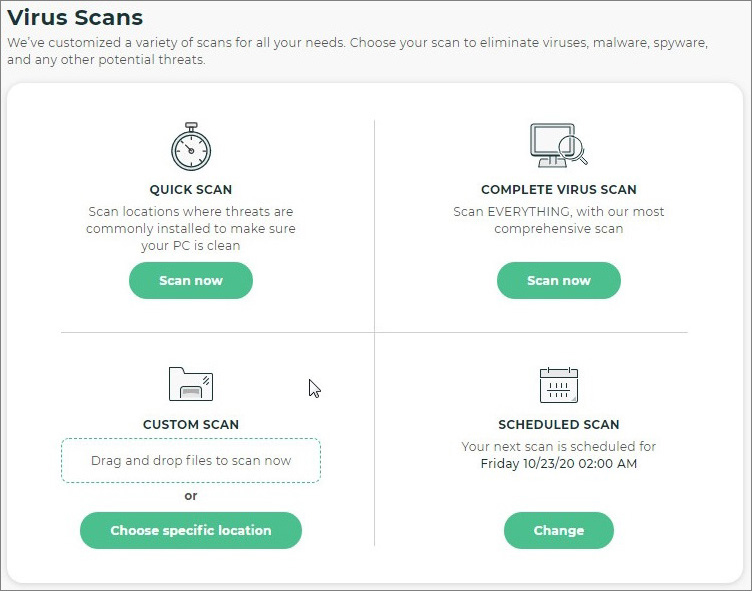The width and height of the screenshot is (752, 591).
Task: Select the QUICK SCAN heading
Action: [x=191, y=189]
